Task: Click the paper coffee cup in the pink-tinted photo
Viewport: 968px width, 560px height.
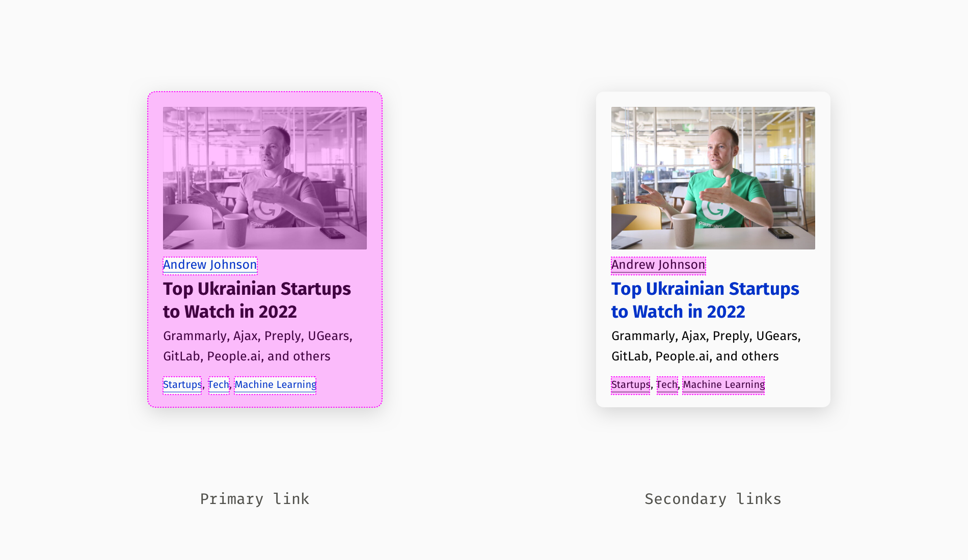Action: click(235, 231)
